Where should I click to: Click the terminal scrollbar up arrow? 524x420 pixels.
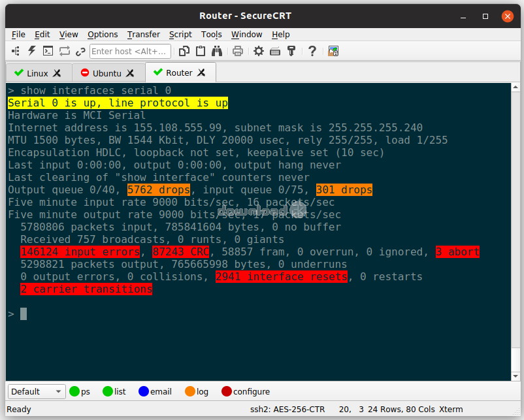516,88
